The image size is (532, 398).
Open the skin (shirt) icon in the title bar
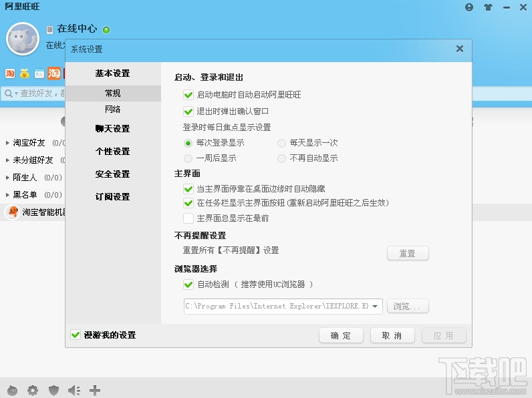[488, 7]
